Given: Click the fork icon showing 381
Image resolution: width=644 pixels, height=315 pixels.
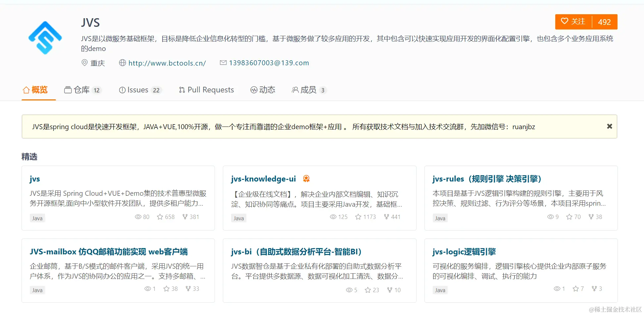Looking at the screenshot, I should tap(185, 217).
